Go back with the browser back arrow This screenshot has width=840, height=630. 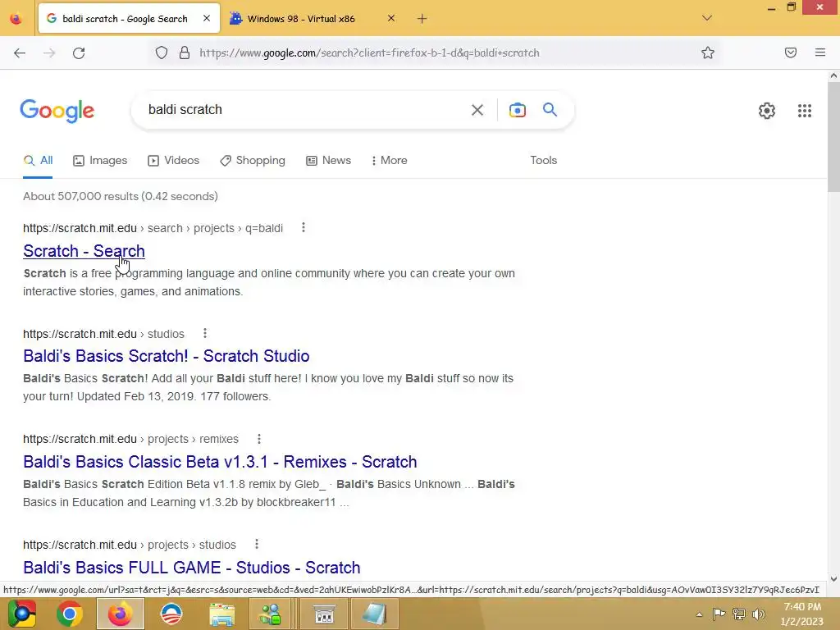[x=20, y=52]
